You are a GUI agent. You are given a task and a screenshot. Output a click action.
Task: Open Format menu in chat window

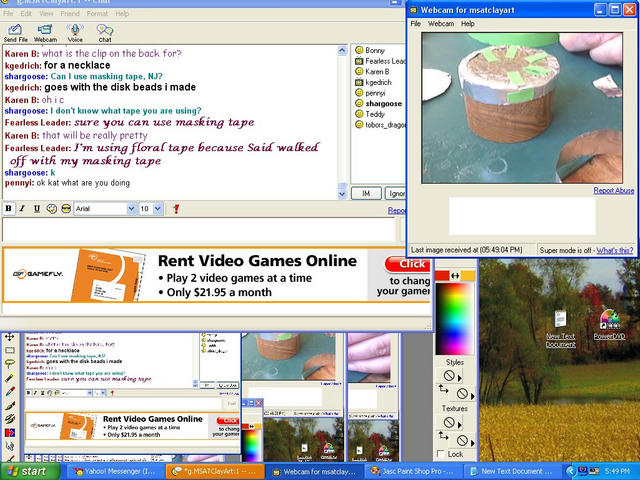(x=97, y=13)
